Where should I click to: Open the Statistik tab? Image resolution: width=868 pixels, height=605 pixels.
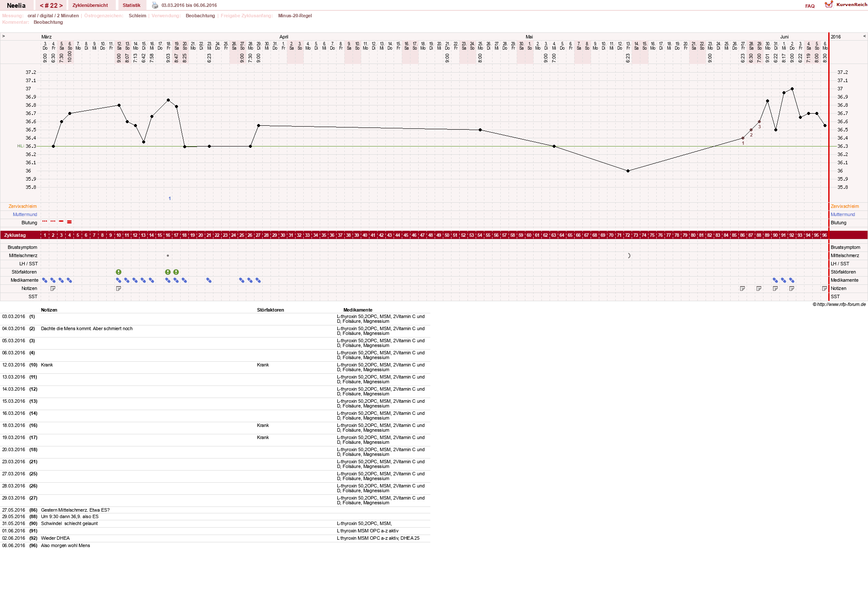pos(131,5)
